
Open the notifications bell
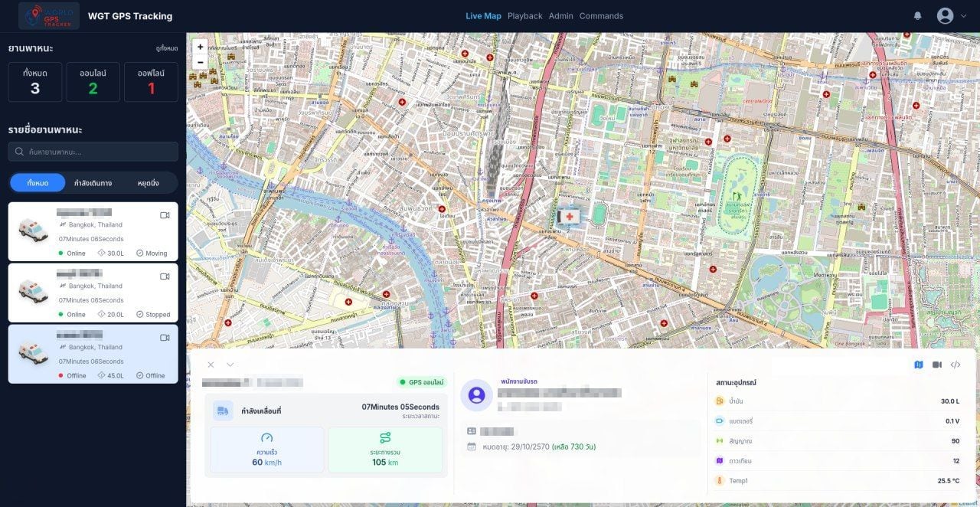point(917,16)
